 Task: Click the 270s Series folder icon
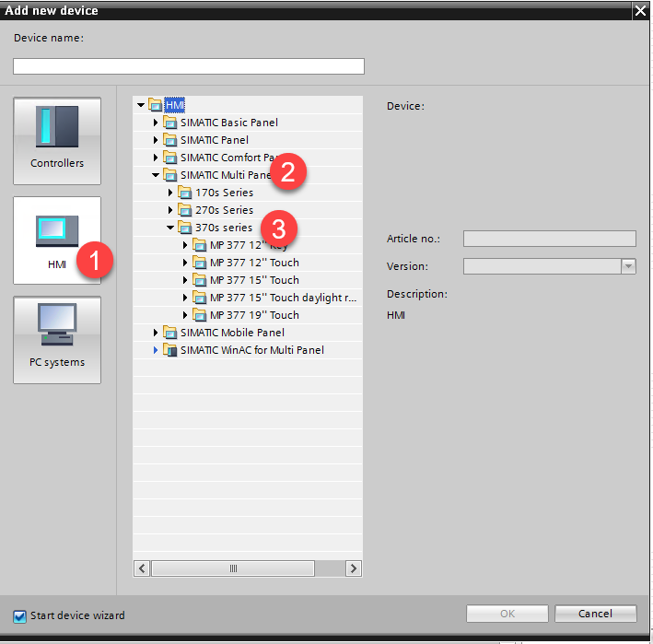tap(184, 210)
